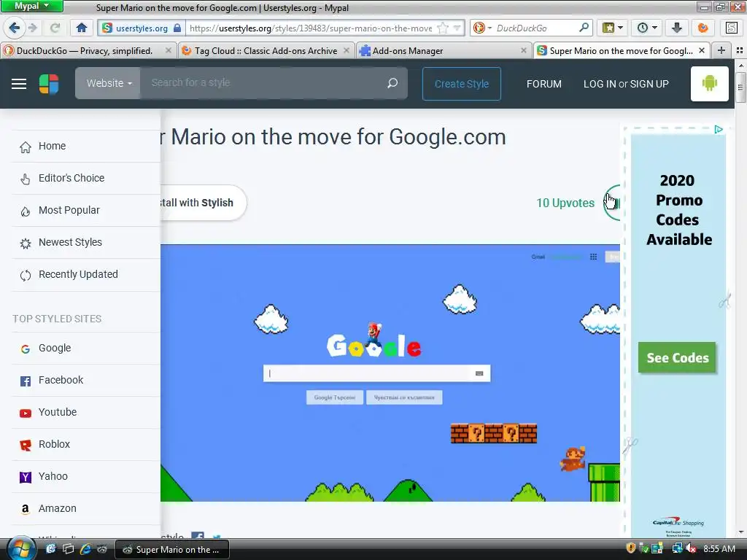Show all tabs grid icon
Screen dimensions: 747x560
point(740,50)
